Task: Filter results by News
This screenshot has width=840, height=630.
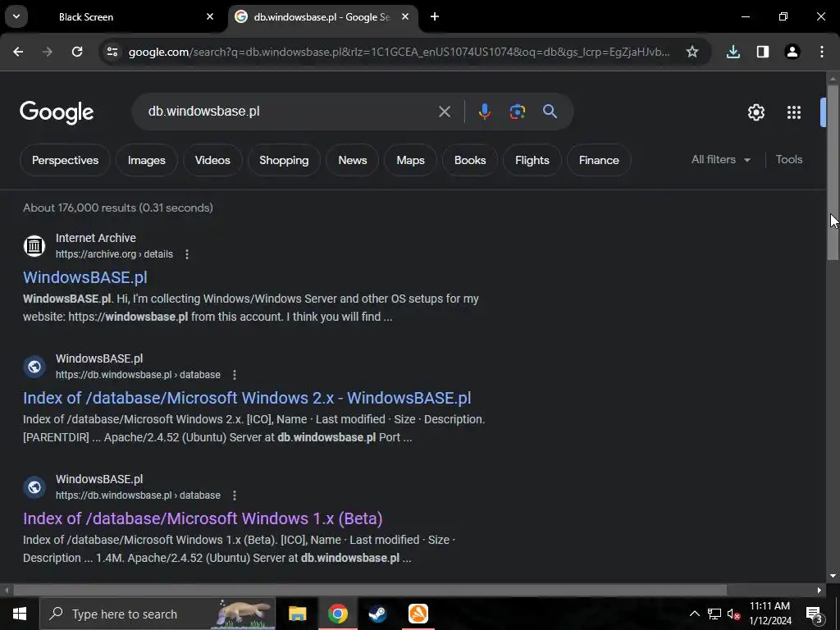Action: click(353, 160)
